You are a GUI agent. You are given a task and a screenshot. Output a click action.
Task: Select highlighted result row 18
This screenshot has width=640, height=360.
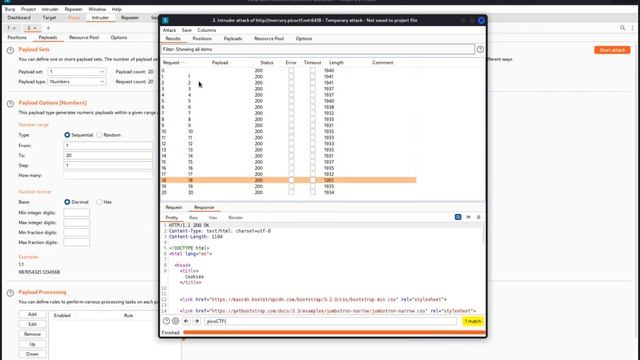pyautogui.click(x=289, y=180)
